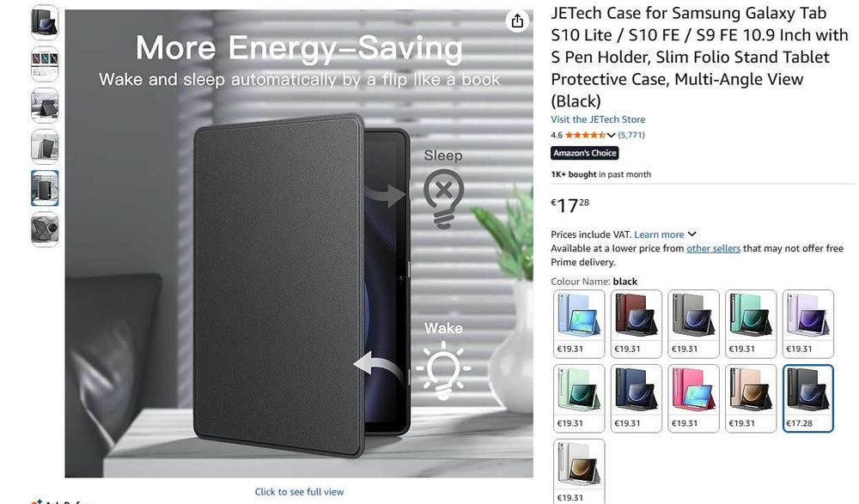Choose the grey case colour option
The width and height of the screenshot is (859, 504).
coord(693,324)
